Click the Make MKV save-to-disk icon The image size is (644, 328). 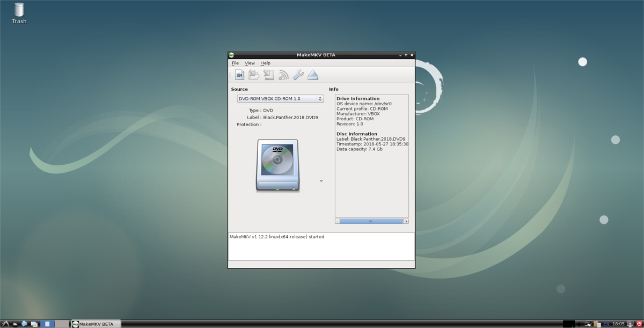click(x=269, y=75)
